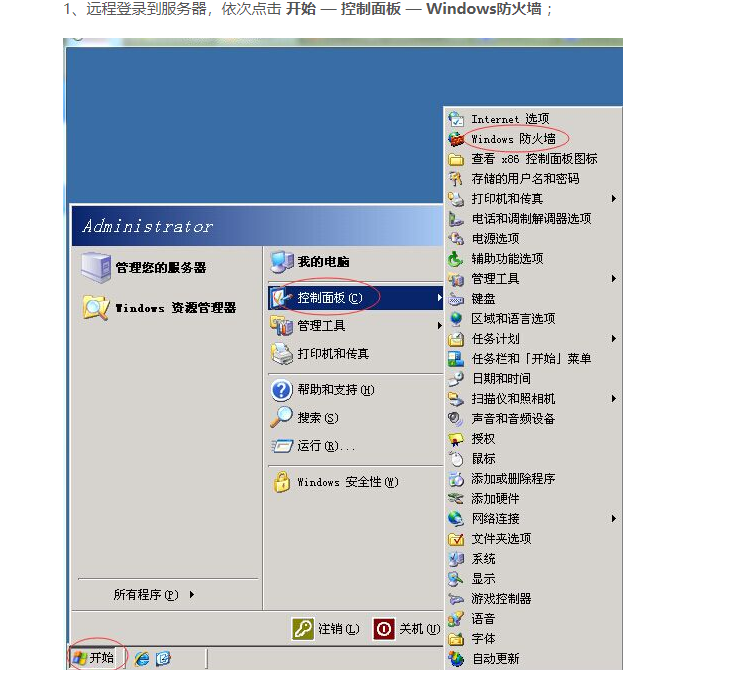Viewport: 741px width, 687px height.
Task: Click the show desktop quick launch icon
Action: pyautogui.click(x=163, y=658)
